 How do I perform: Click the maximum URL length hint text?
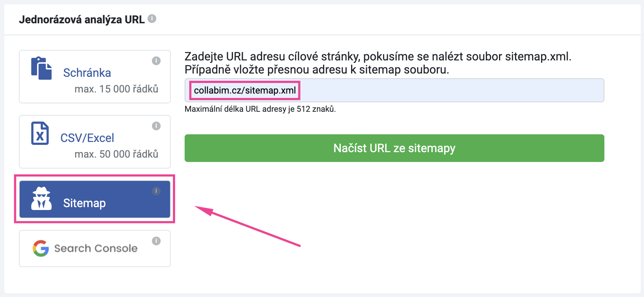(x=260, y=109)
